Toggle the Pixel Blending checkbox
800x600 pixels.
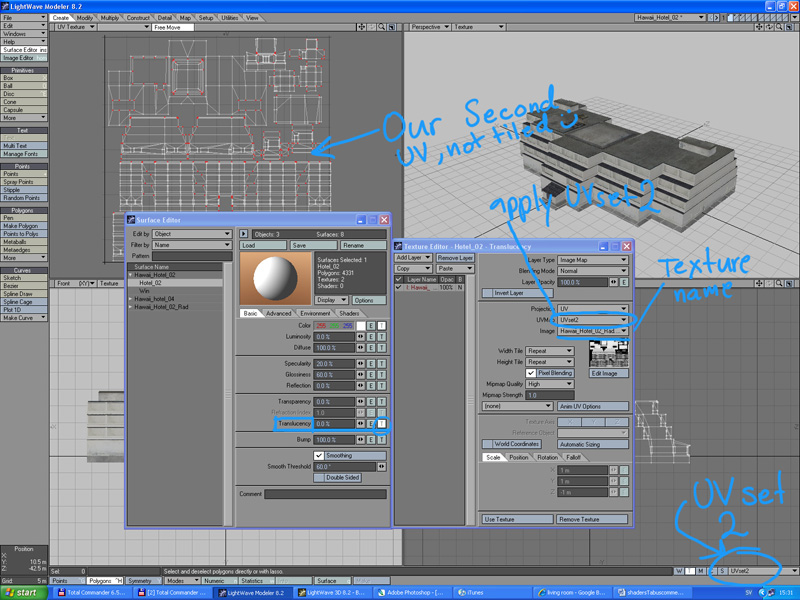(x=531, y=373)
